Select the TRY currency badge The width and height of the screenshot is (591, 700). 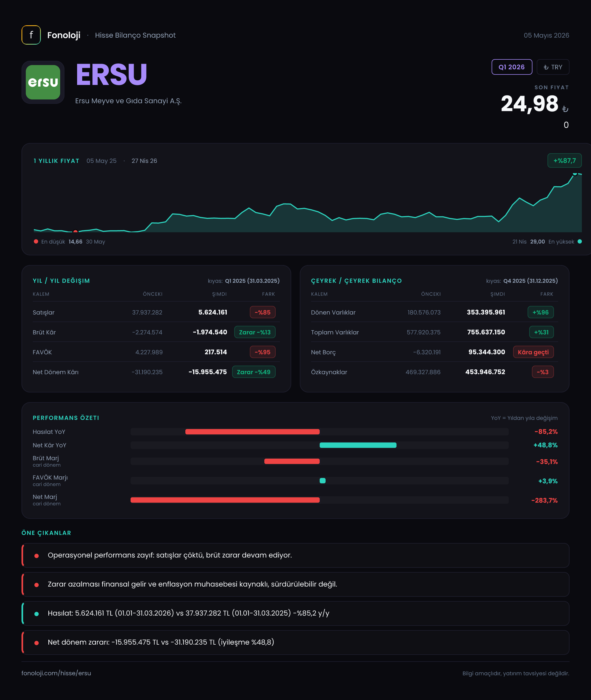click(553, 67)
